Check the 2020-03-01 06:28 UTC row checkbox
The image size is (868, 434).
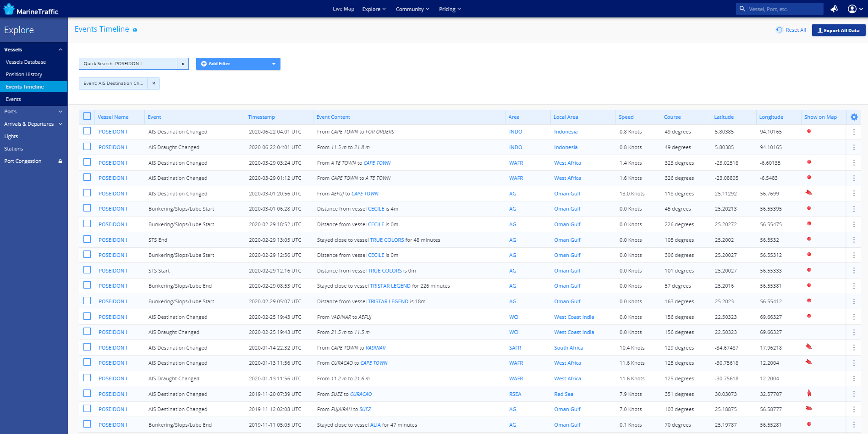click(x=87, y=208)
